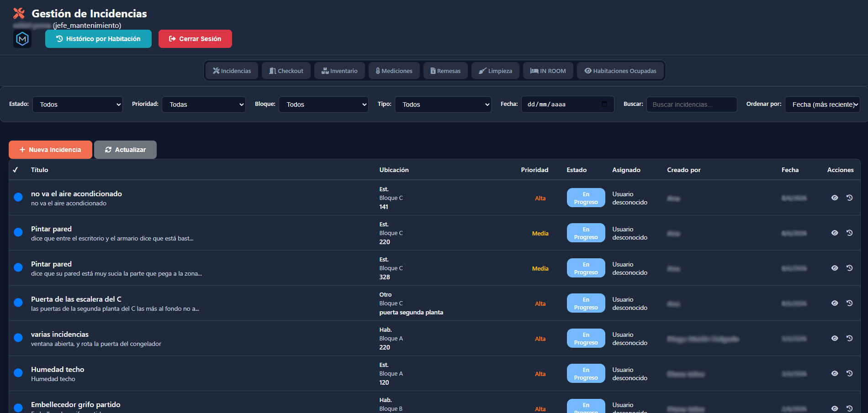Click the Cerrar Sesión button
The height and width of the screenshot is (413, 868).
click(195, 39)
